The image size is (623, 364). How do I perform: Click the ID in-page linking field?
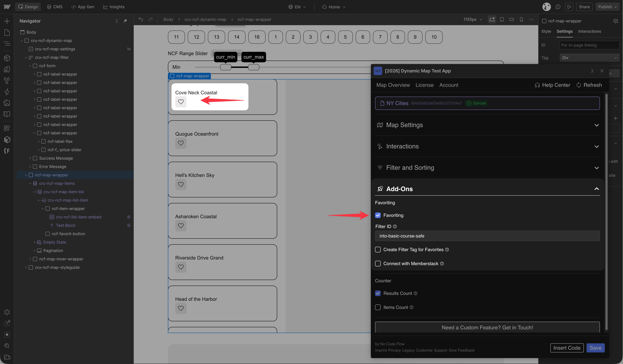tap(589, 45)
